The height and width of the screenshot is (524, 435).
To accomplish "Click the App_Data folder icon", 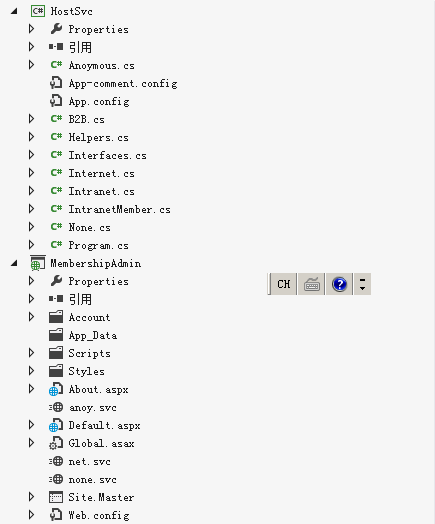I will 56,335.
